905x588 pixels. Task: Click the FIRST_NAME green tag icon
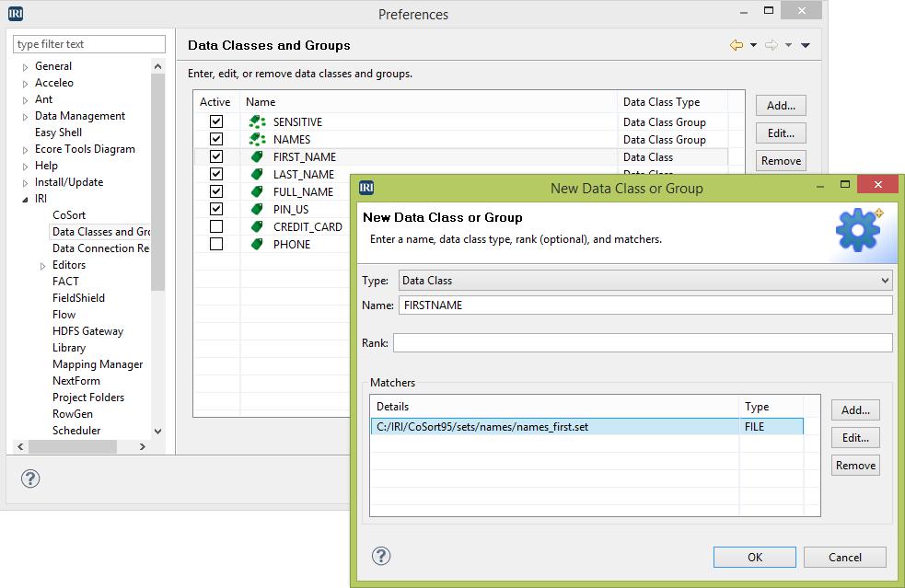click(x=258, y=156)
